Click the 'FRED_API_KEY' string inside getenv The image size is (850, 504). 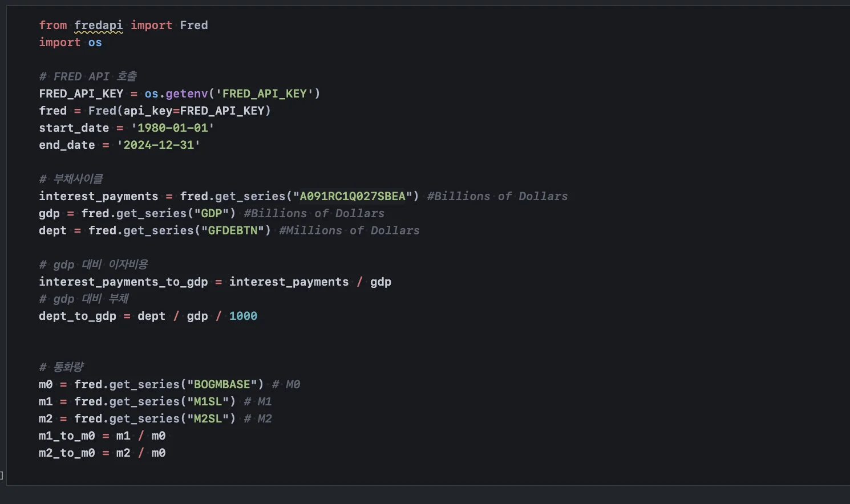pos(264,94)
